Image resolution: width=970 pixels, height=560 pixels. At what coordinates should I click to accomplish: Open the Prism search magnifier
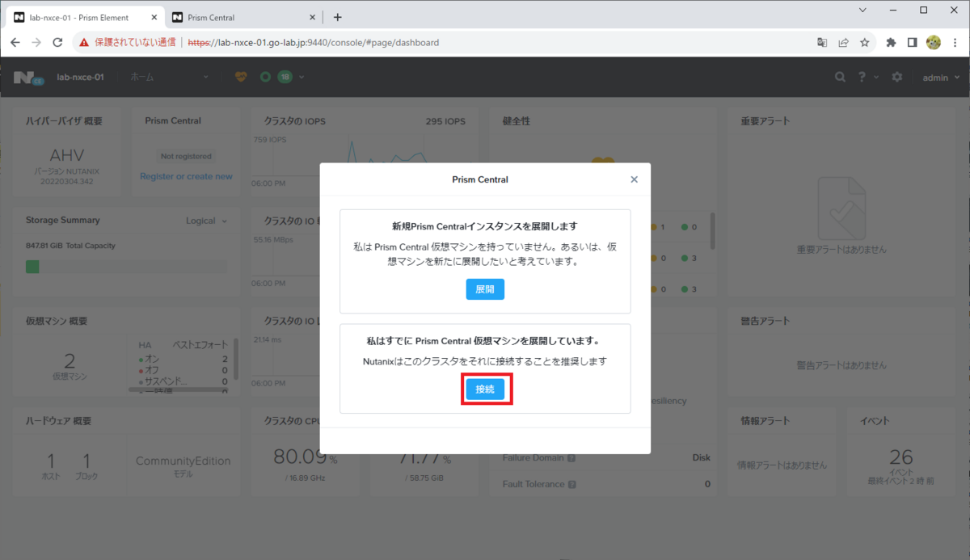pos(841,77)
